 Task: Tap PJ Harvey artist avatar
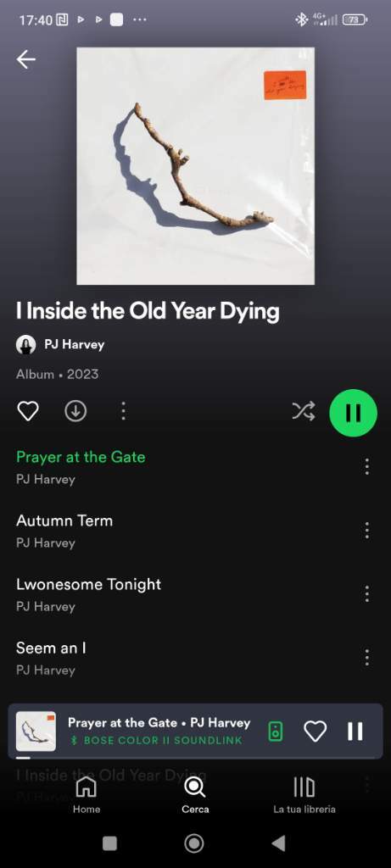[x=25, y=344]
